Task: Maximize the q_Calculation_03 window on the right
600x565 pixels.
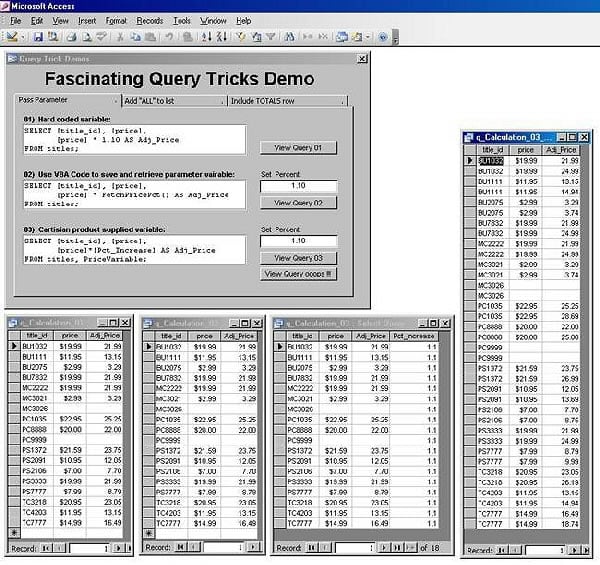Action: tap(573, 137)
